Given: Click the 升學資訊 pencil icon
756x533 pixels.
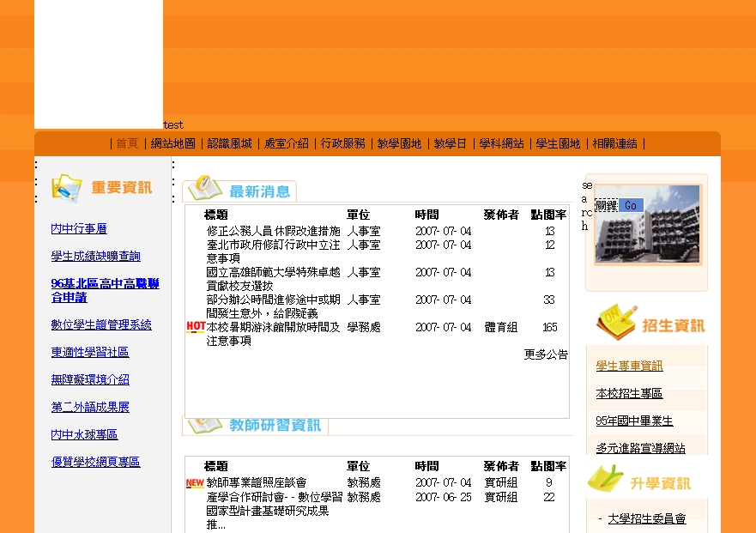Looking at the screenshot, I should tap(606, 479).
